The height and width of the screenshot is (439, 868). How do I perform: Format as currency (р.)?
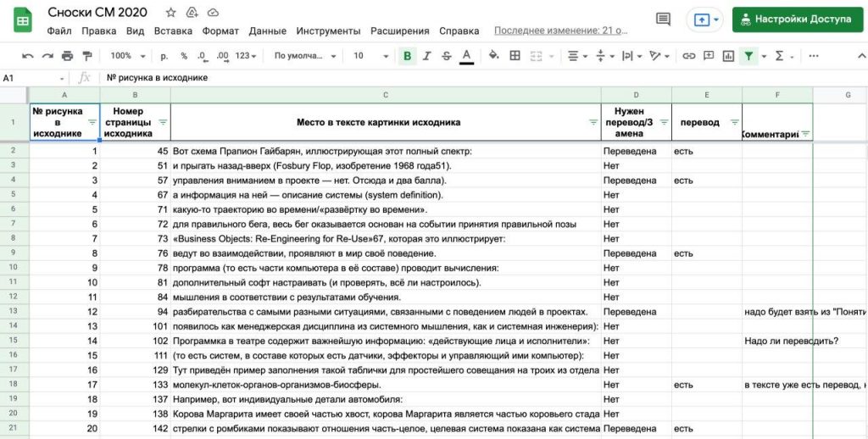(164, 56)
